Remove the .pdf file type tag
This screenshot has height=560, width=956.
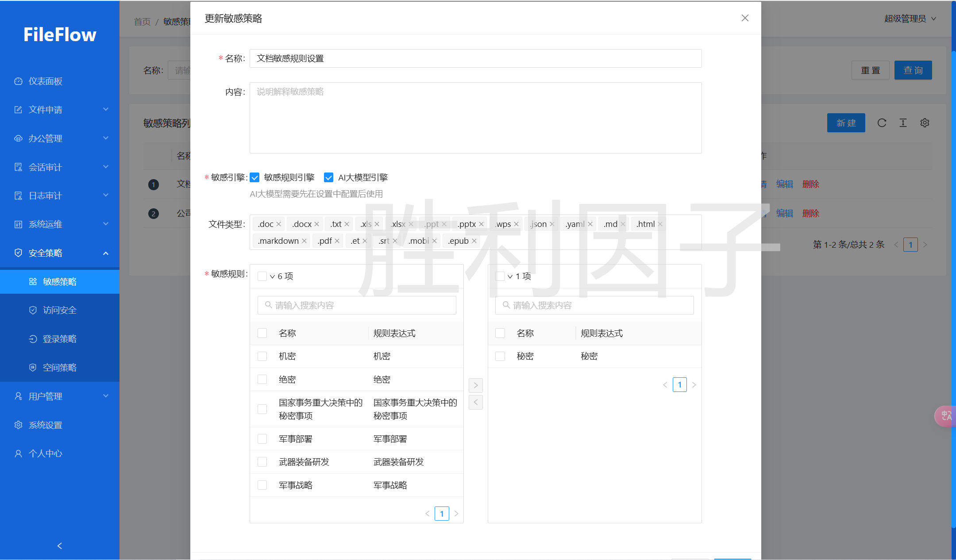[338, 240]
